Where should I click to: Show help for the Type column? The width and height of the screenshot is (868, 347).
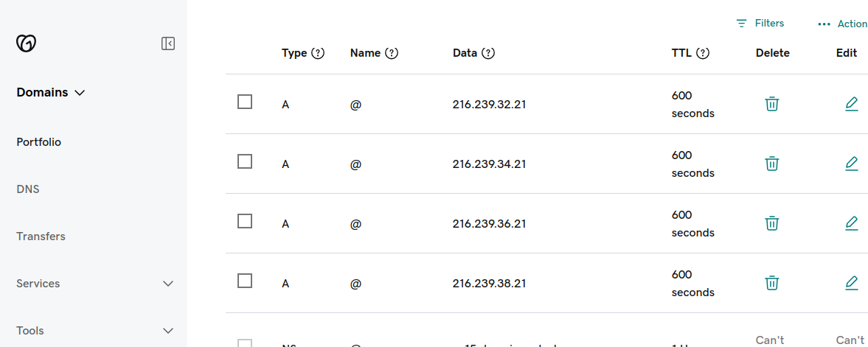318,53
